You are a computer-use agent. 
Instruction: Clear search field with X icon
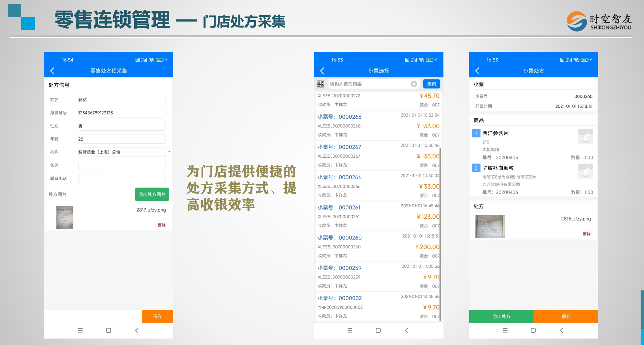coord(414,84)
